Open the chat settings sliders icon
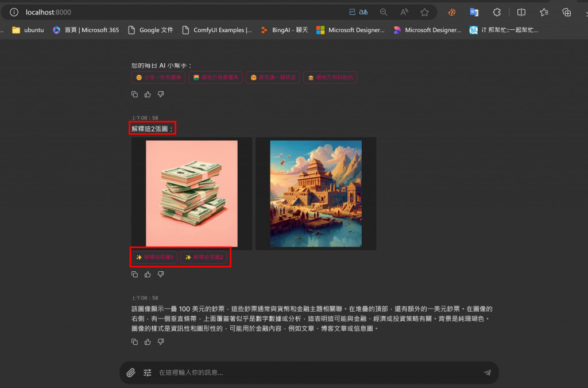This screenshot has width=588, height=388. (148, 372)
